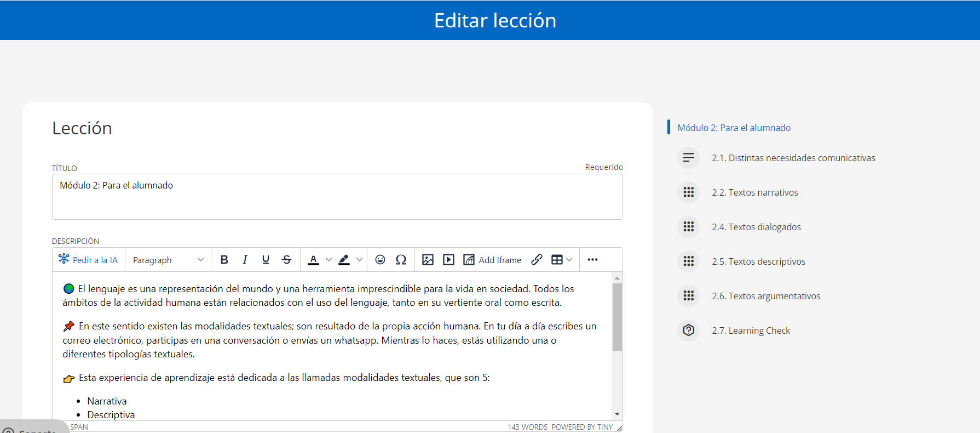The width and height of the screenshot is (980, 433).
Task: Toggle underline formatting
Action: tap(266, 260)
